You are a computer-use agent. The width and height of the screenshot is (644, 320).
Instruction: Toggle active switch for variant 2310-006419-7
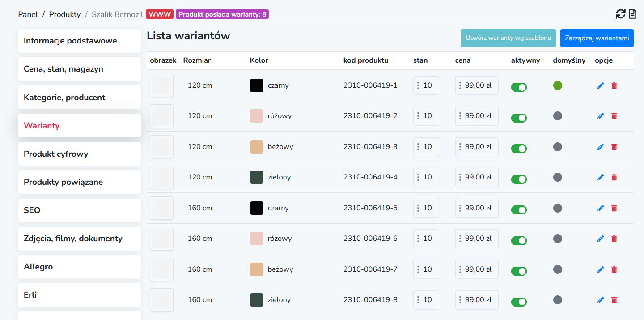click(519, 271)
